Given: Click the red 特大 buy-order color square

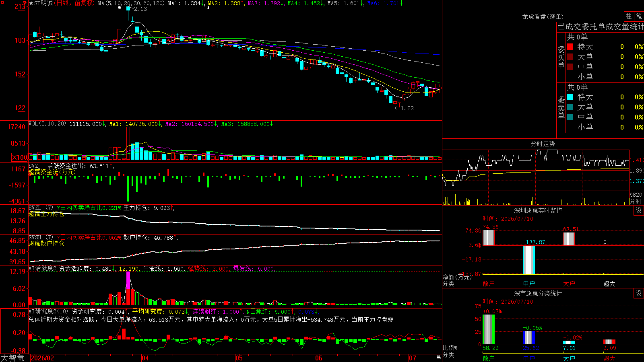Looking at the screenshot, I should tap(570, 47).
